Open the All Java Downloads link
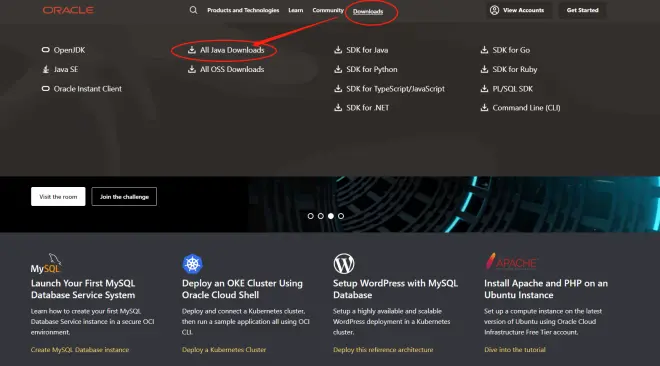The width and height of the screenshot is (660, 366). [x=232, y=50]
